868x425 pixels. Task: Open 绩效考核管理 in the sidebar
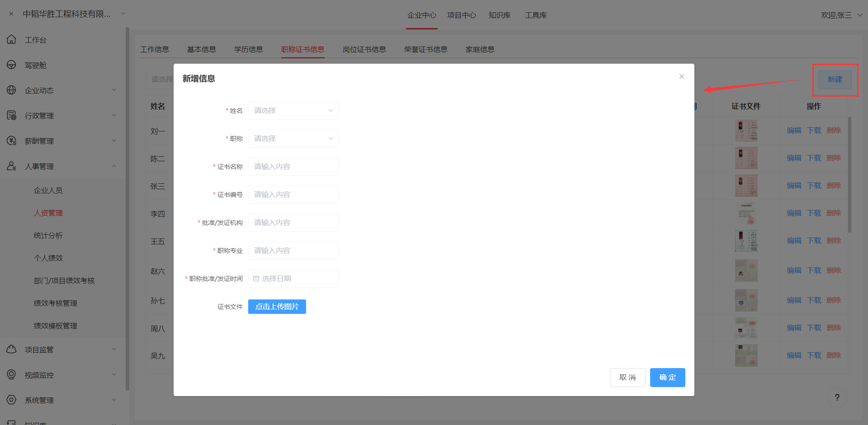click(56, 304)
